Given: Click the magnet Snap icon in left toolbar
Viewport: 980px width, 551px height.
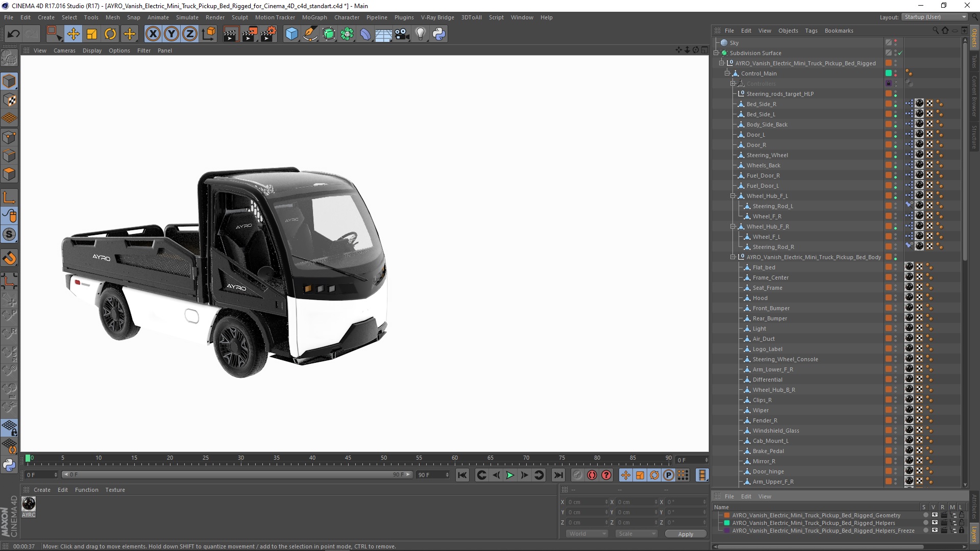Looking at the screenshot, I should 9,258.
